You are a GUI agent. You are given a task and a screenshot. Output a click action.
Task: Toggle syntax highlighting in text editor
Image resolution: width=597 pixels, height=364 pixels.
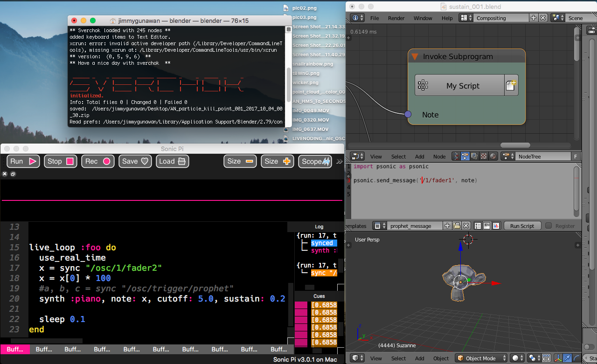[496, 226]
